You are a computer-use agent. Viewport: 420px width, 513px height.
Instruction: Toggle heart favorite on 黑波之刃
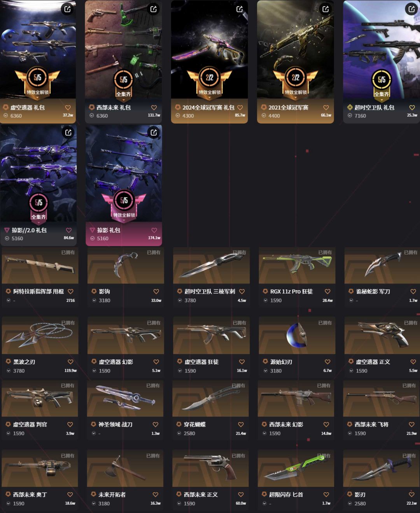coord(70,362)
